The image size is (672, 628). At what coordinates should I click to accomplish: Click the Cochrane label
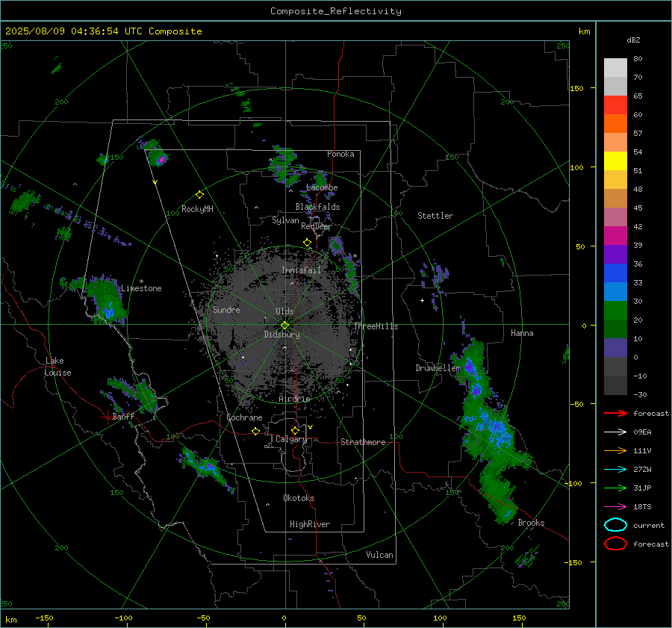244,417
